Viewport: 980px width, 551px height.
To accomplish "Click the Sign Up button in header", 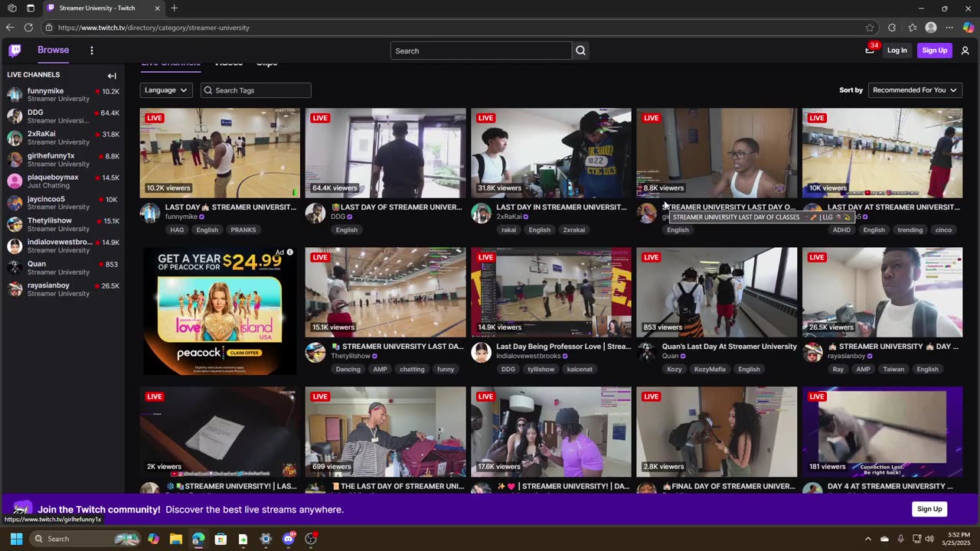I will click(x=934, y=51).
